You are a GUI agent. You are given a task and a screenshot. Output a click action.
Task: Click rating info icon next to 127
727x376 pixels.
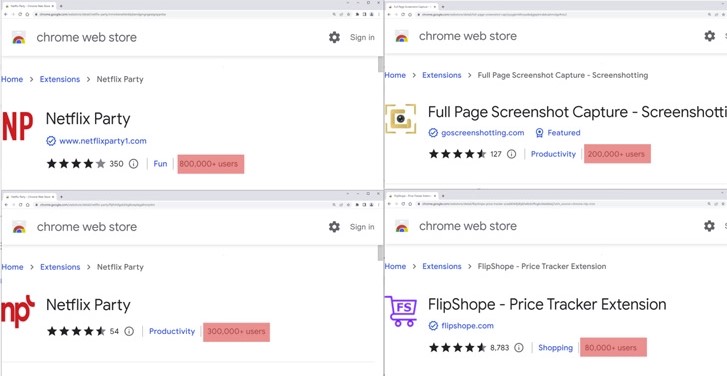pos(511,154)
